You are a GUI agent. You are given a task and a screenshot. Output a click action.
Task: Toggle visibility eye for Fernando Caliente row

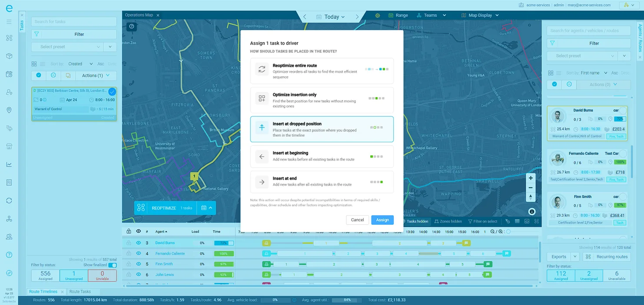[x=138, y=253]
